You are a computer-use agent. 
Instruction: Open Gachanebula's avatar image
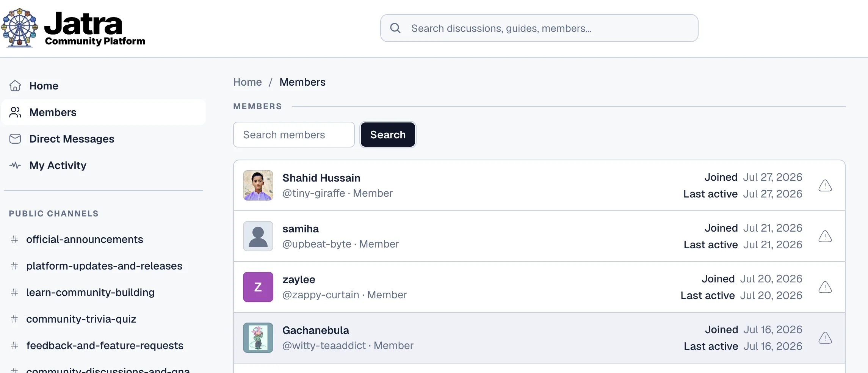(258, 338)
